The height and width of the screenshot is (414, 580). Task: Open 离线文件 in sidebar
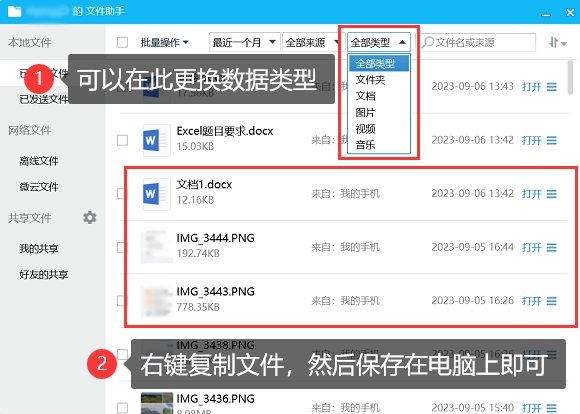pyautogui.click(x=39, y=161)
